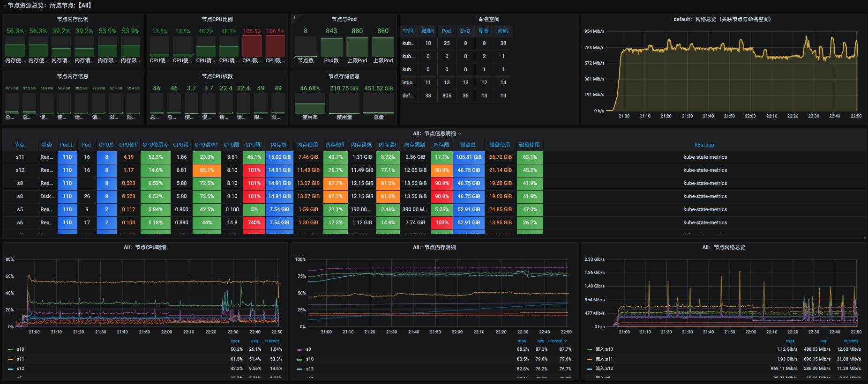Viewport: 868px width, 384px height.
Task: Open the 节点CPU比例 panel title menu
Action: pos(217,19)
